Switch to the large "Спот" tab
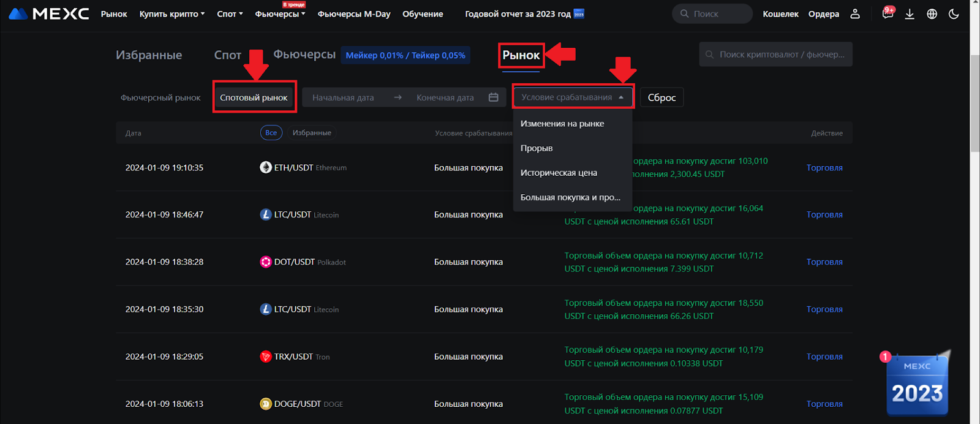 [x=228, y=55]
